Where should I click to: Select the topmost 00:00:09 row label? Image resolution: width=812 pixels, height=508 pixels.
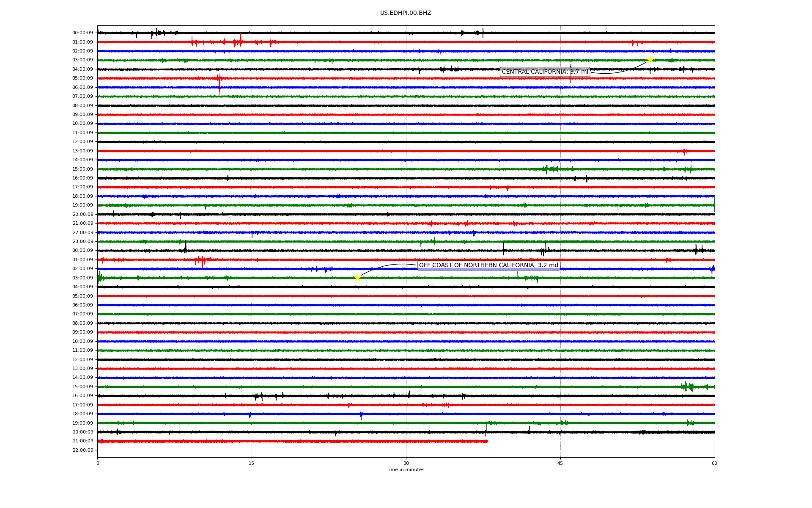point(82,33)
